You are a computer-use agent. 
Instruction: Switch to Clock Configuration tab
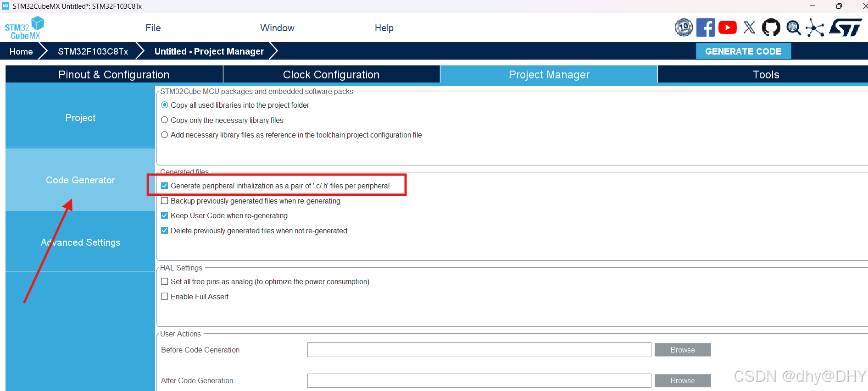click(331, 74)
